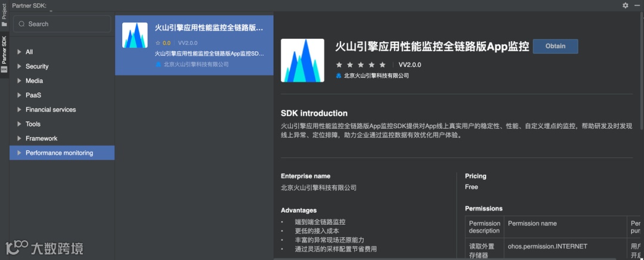
Task: Click the VV2.0.0 version label in the detail pane
Action: pyautogui.click(x=410, y=65)
